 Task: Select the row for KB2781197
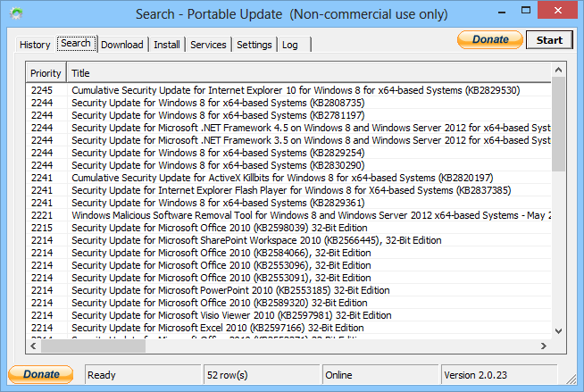pos(288,115)
